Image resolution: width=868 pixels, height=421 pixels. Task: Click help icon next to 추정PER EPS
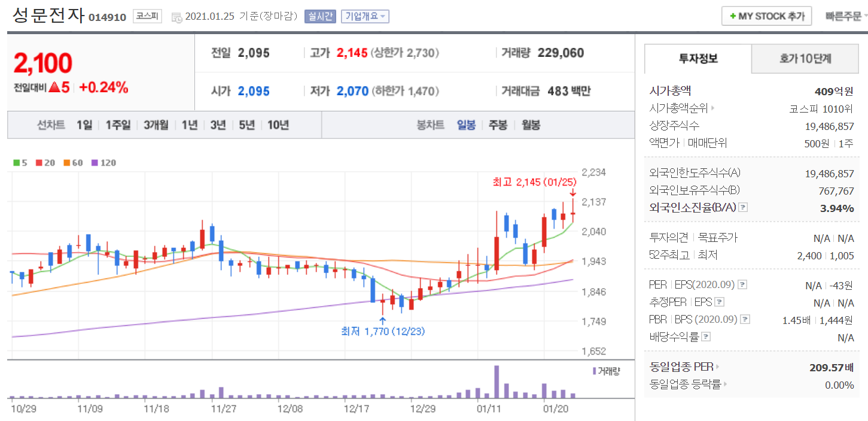click(720, 302)
